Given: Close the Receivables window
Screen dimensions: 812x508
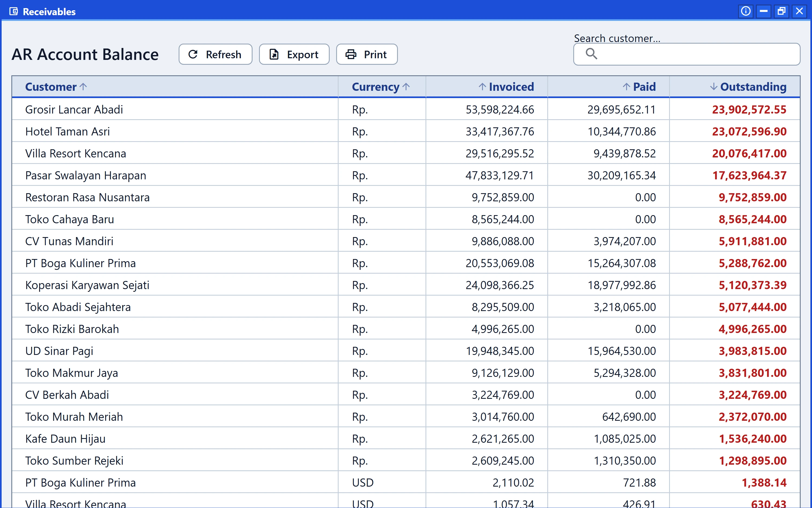Looking at the screenshot, I should [x=800, y=11].
